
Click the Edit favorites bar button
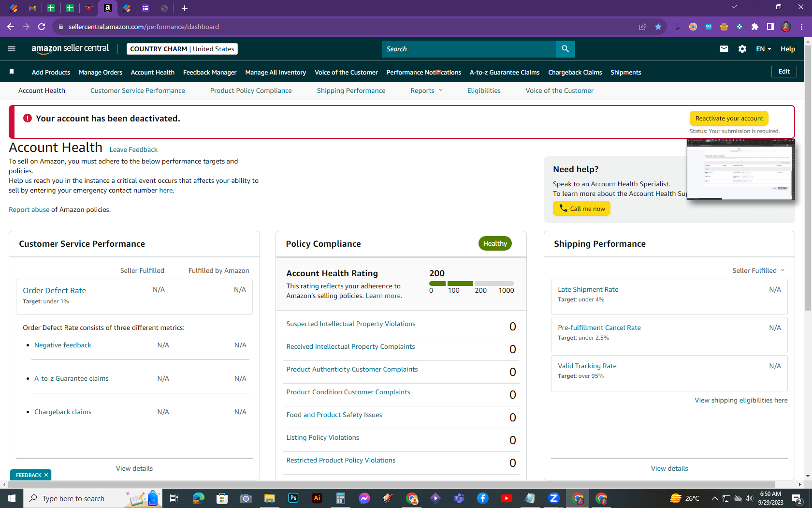coord(784,72)
